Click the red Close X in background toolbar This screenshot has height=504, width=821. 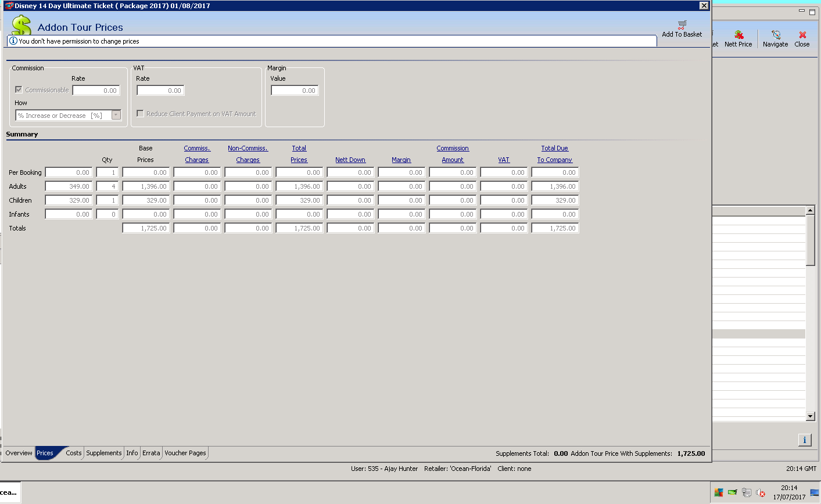802,35
